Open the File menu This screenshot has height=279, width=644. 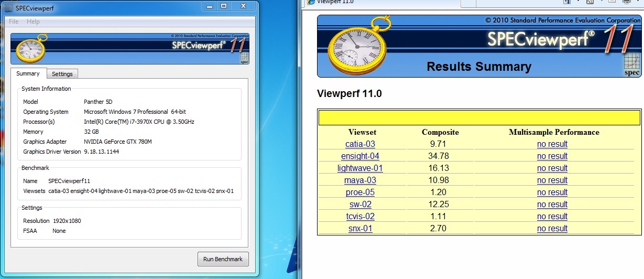click(x=14, y=22)
